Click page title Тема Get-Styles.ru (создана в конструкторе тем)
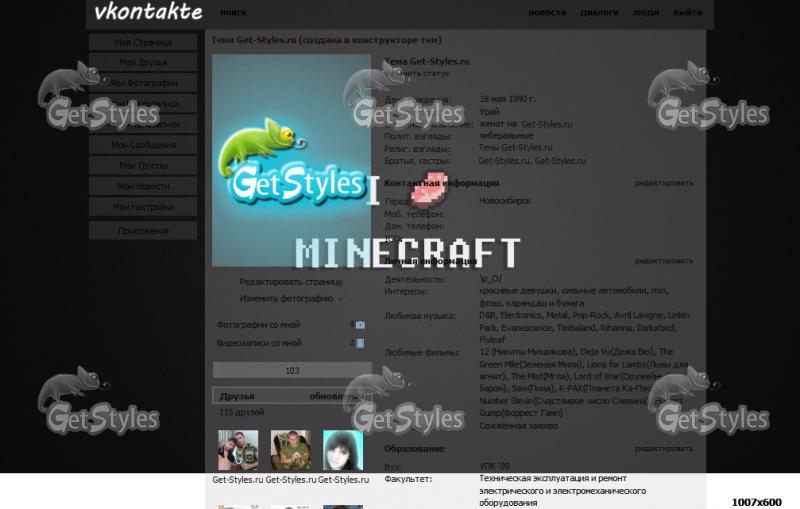 pyautogui.click(x=327, y=40)
